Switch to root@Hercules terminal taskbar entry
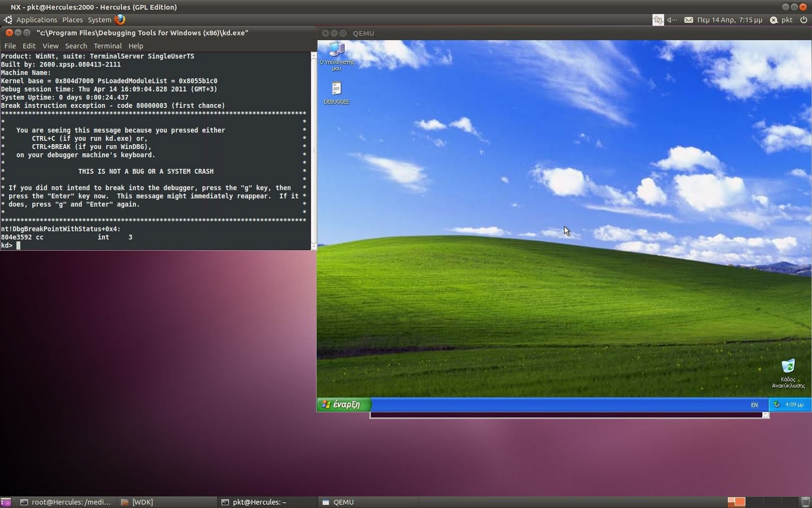The width and height of the screenshot is (812, 508). (66, 502)
